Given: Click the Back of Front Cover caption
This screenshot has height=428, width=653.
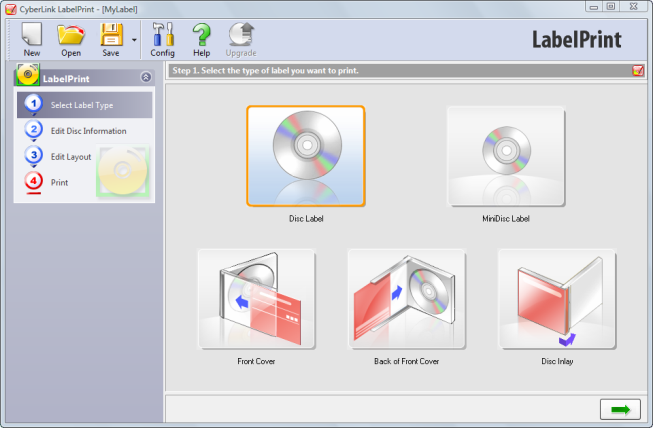Looking at the screenshot, I should tap(406, 361).
